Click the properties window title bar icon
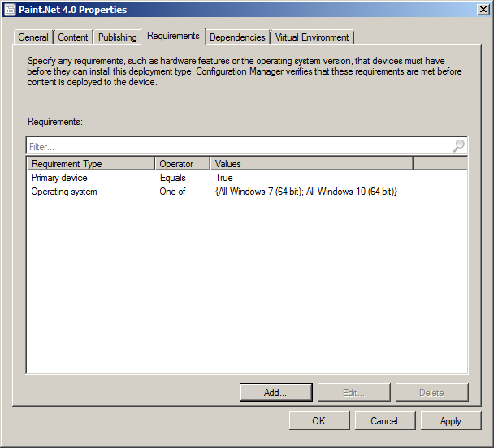494x448 pixels. tap(10, 10)
